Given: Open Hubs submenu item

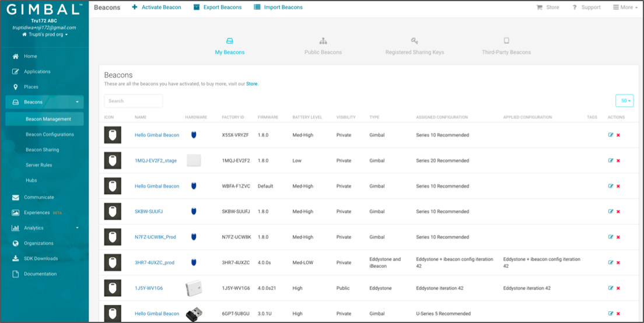Looking at the screenshot, I should pos(32,180).
